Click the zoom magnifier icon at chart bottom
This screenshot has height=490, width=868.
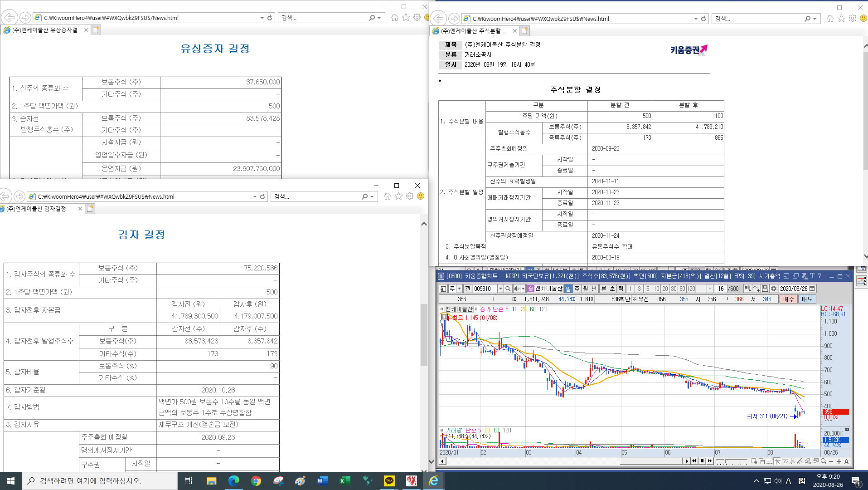click(824, 461)
